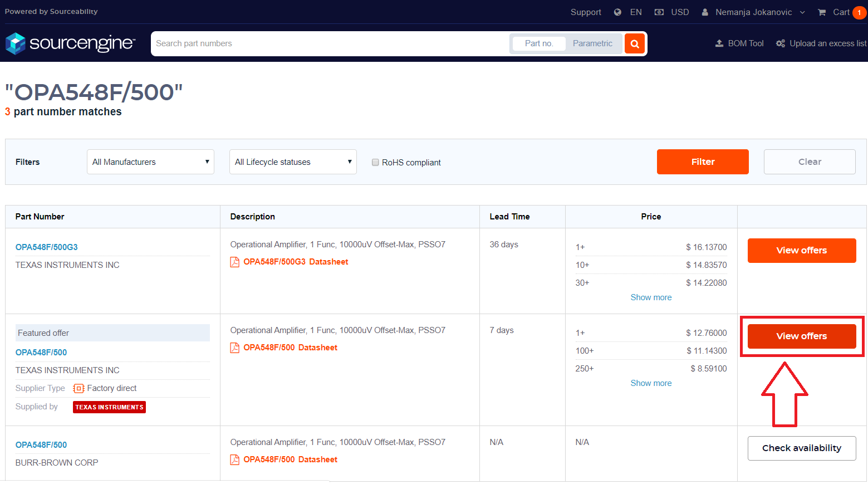Viewport: 868px width, 484px height.
Task: Click the $ 8.59100 price value
Action: point(709,369)
